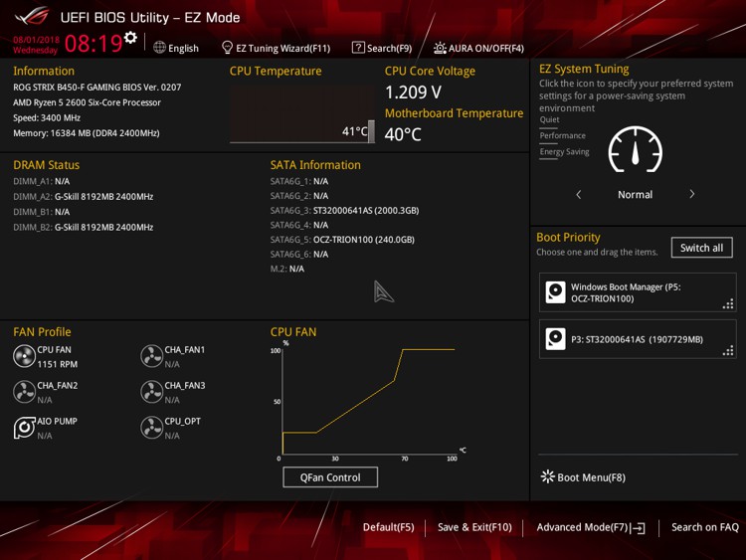Click the DIMM_A1: N/A entry
The width and height of the screenshot is (746, 560).
42,181
